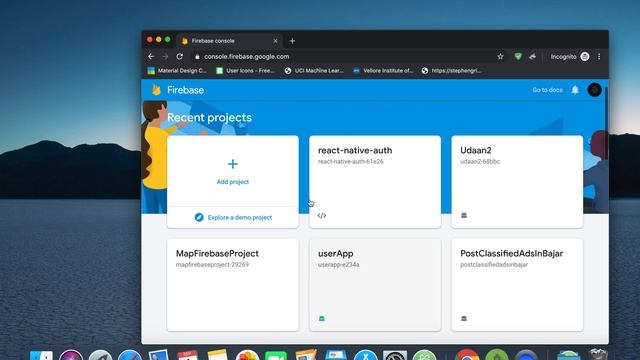Click the Android icon on PostClassifiedAdsInBajar card
Viewport: 640px width, 360px height.
(x=464, y=318)
